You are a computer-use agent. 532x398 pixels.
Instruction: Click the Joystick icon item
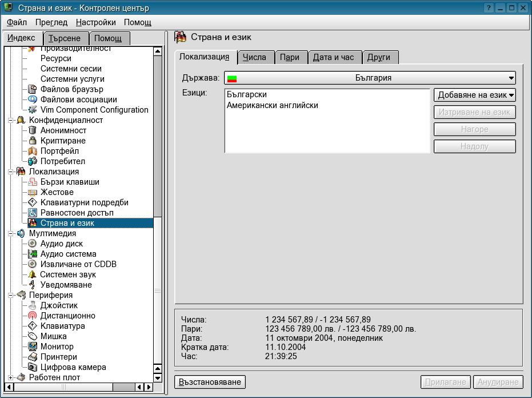pos(33,305)
